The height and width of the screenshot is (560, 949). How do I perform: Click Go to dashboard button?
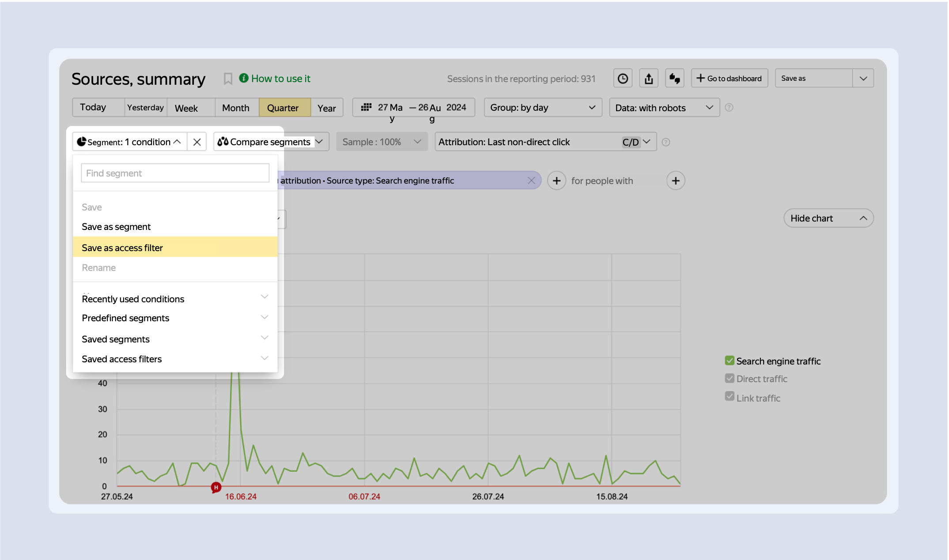(730, 79)
